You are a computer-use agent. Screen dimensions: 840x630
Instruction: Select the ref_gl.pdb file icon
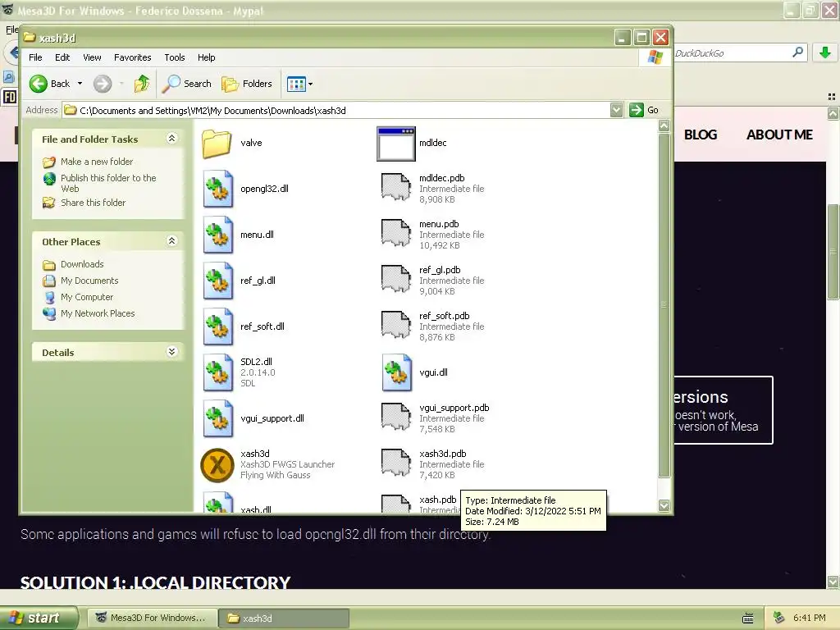point(396,279)
